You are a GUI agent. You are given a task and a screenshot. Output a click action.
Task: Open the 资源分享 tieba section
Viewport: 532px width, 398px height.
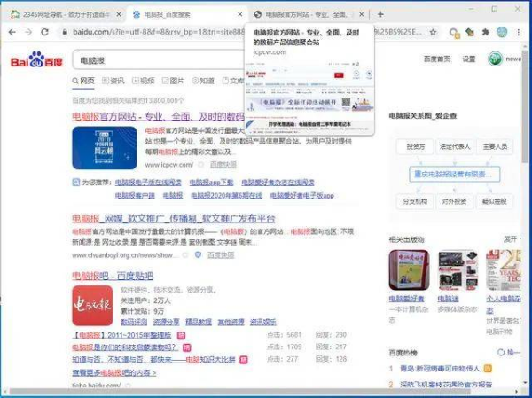click(x=167, y=322)
